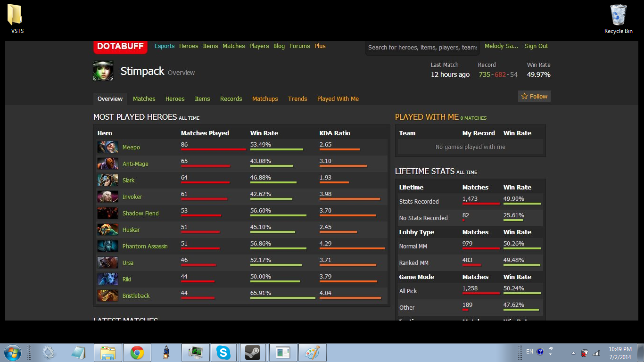The height and width of the screenshot is (362, 644).
Task: Open the language bar options arrow
Action: 550,354
